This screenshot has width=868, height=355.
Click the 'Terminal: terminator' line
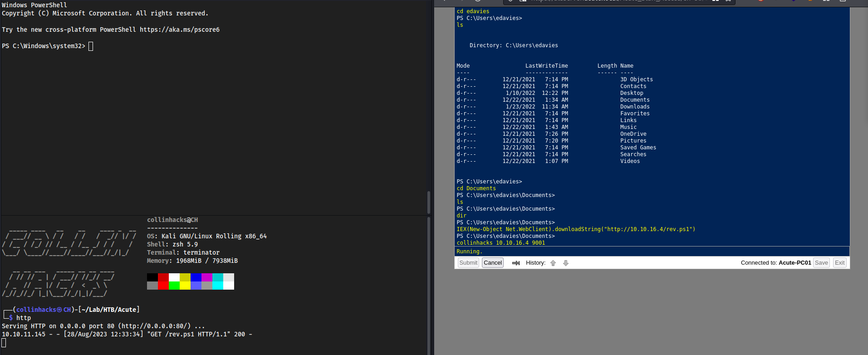tap(183, 252)
